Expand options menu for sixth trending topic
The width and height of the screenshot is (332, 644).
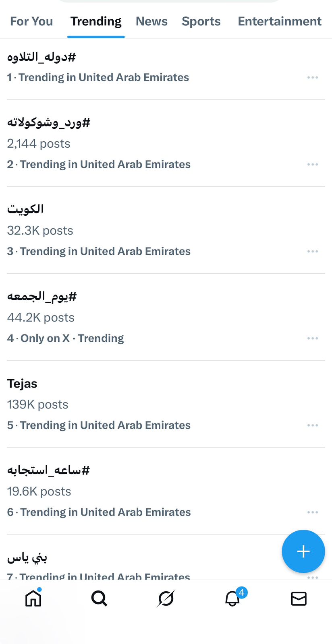[313, 512]
